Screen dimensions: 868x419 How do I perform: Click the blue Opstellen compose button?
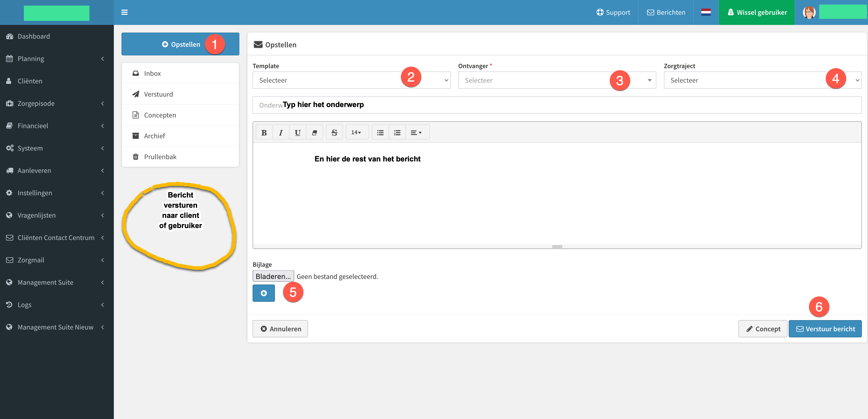180,44
